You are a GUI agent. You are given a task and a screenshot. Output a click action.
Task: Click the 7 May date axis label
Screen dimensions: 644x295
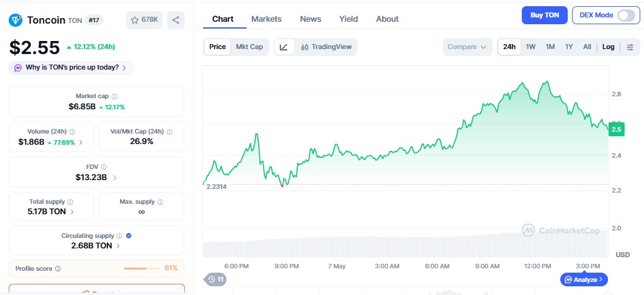pyautogui.click(x=337, y=266)
